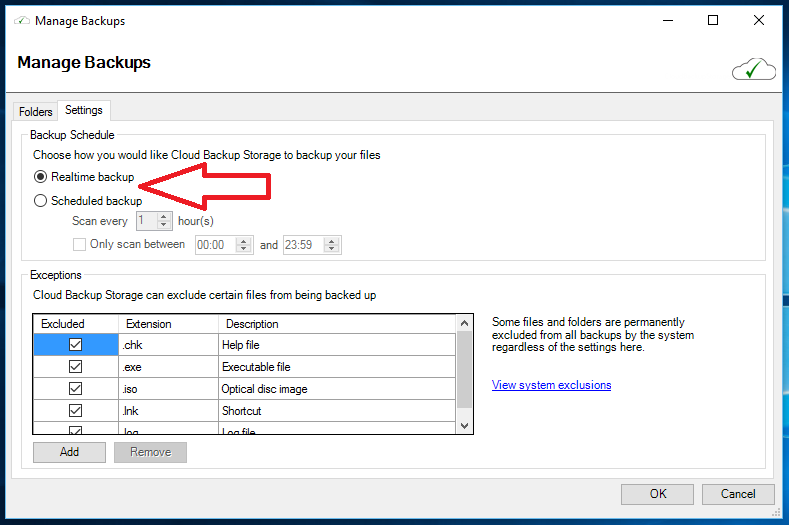Uncheck the .lnk extension exclusion

click(75, 411)
